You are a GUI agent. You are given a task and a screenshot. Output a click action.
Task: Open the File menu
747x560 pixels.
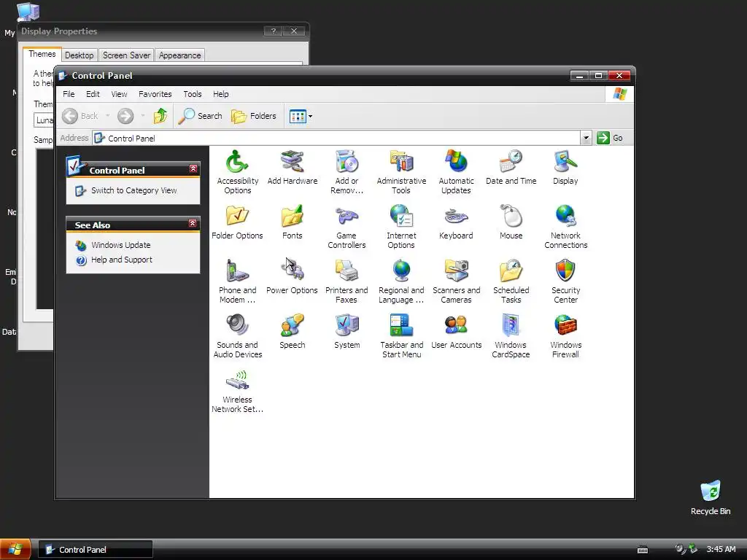click(69, 94)
